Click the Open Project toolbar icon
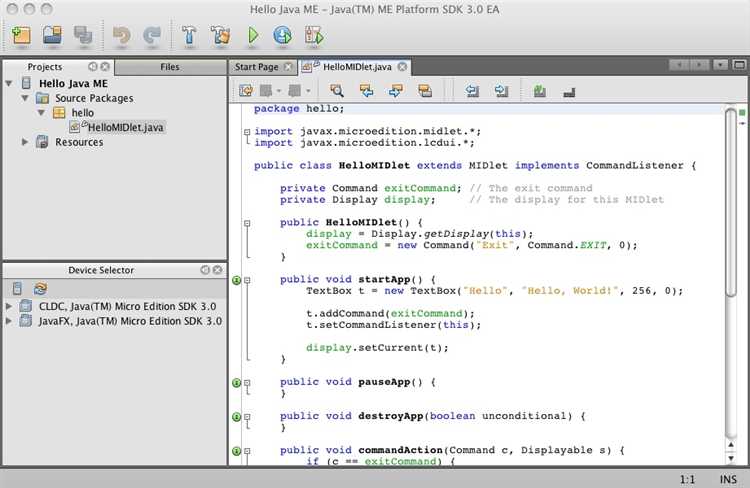 54,36
